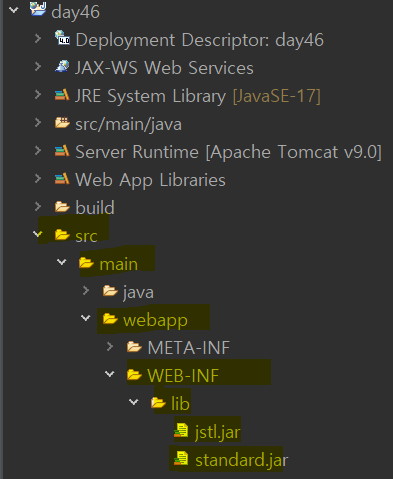Select the 'webapp' folder label
The width and height of the screenshot is (393, 479).
[155, 321]
